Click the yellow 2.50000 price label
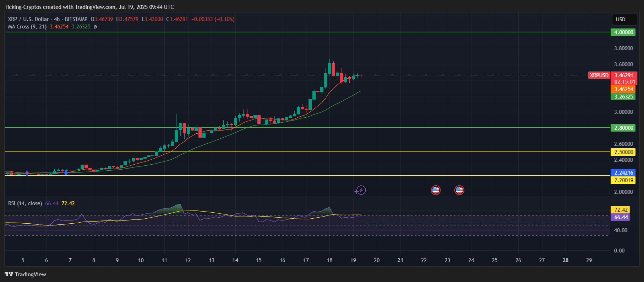The image size is (644, 282). click(624, 152)
